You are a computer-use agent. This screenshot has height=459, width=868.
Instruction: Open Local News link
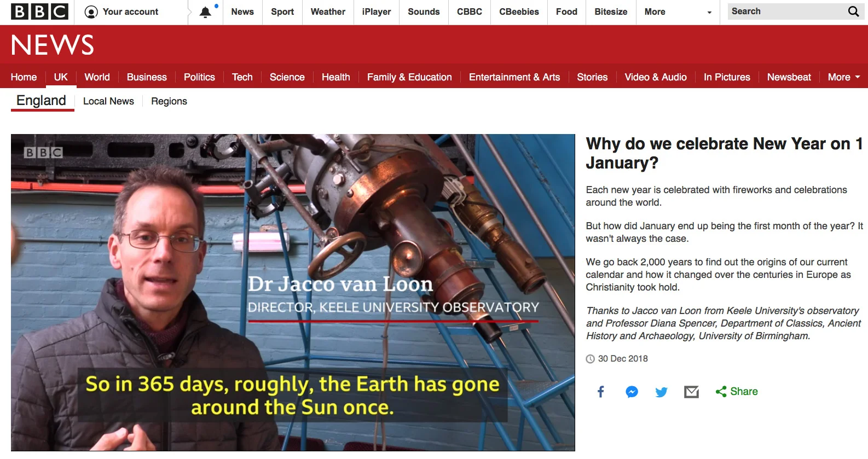108,101
